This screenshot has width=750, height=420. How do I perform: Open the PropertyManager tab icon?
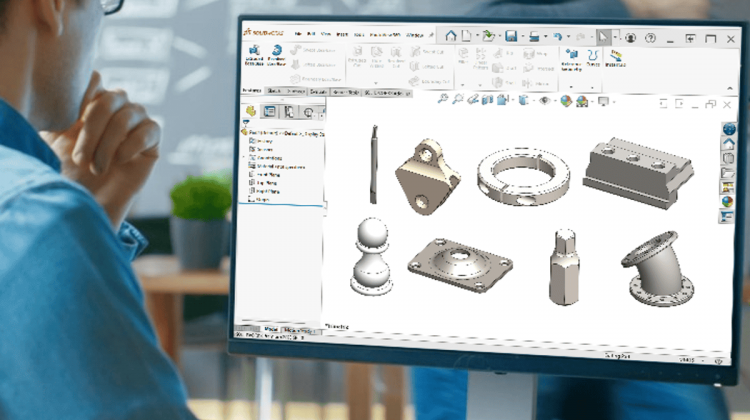tap(269, 111)
